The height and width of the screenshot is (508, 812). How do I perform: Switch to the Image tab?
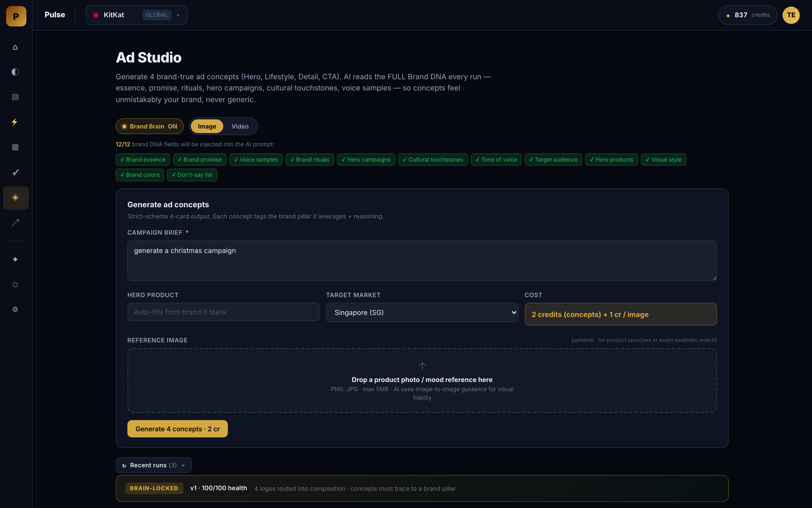[x=207, y=126]
